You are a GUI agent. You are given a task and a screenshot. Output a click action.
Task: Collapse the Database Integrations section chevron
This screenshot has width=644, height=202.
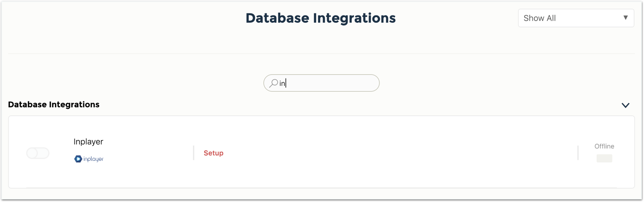(x=626, y=105)
